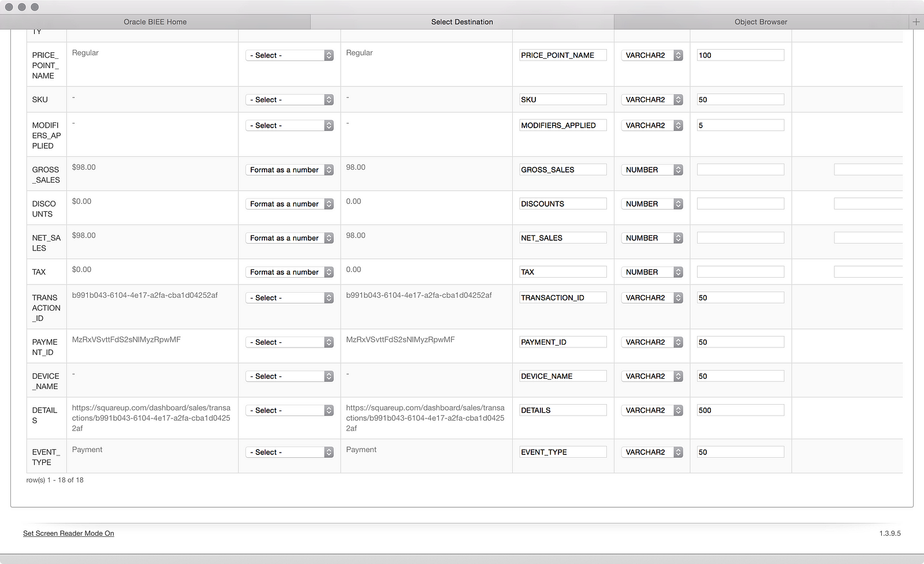Open data type dropdown for DEVICE_NAME
This screenshot has width=924, height=564.
point(652,376)
